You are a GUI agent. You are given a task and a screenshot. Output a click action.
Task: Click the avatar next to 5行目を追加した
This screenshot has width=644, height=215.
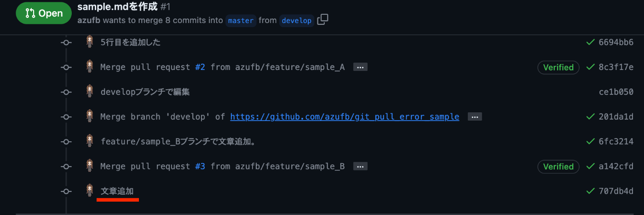click(90, 41)
